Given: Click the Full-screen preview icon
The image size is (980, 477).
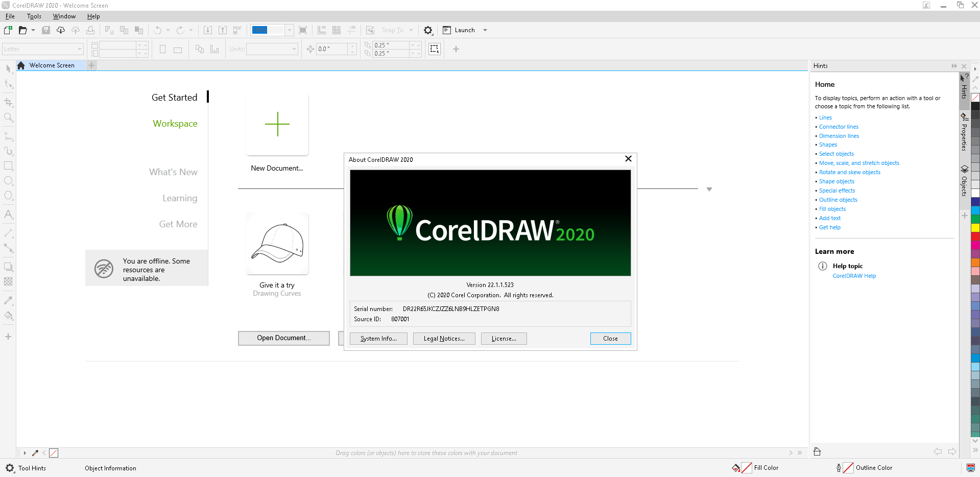Looking at the screenshot, I should [303, 30].
